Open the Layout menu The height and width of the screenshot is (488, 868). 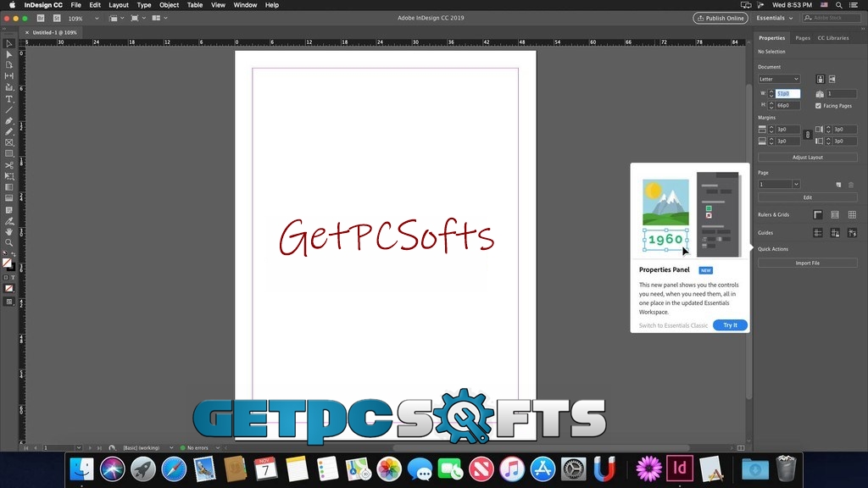(119, 5)
